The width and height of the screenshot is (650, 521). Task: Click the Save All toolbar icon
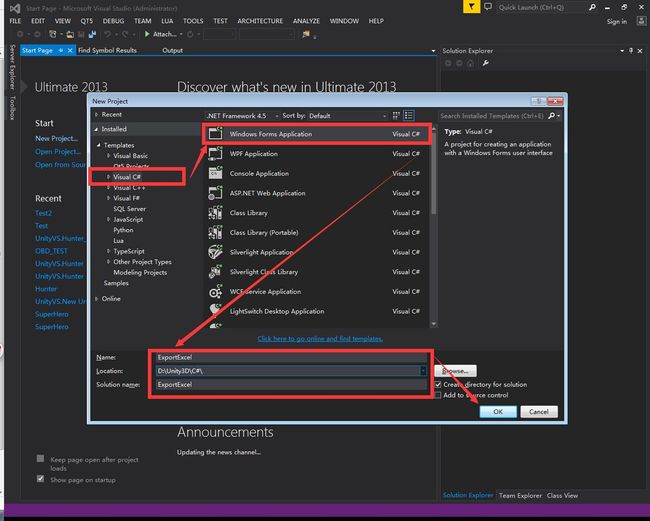[92, 34]
